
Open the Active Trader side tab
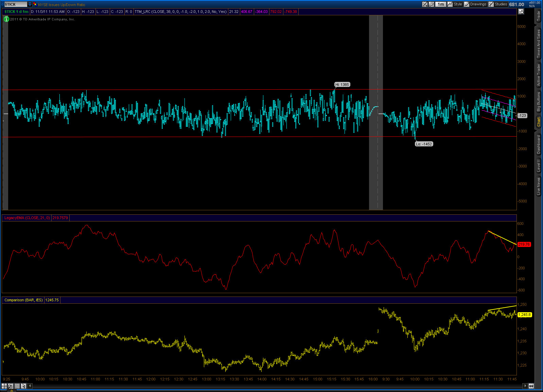[539, 75]
